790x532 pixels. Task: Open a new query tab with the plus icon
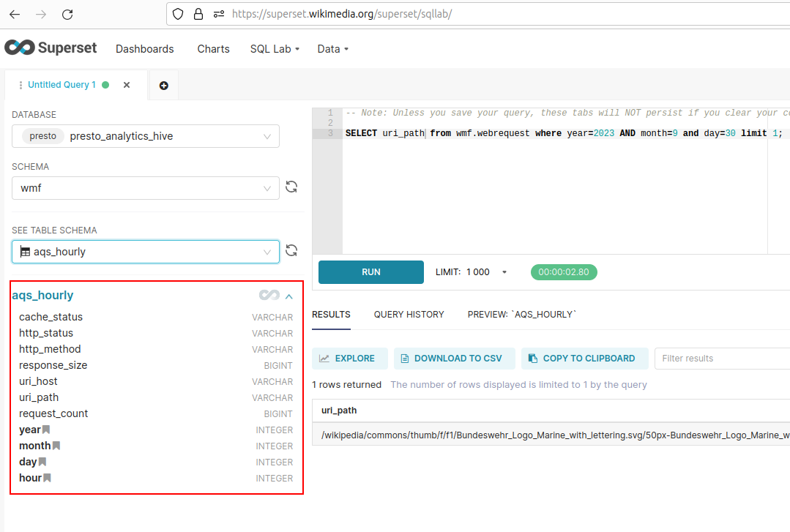point(163,85)
